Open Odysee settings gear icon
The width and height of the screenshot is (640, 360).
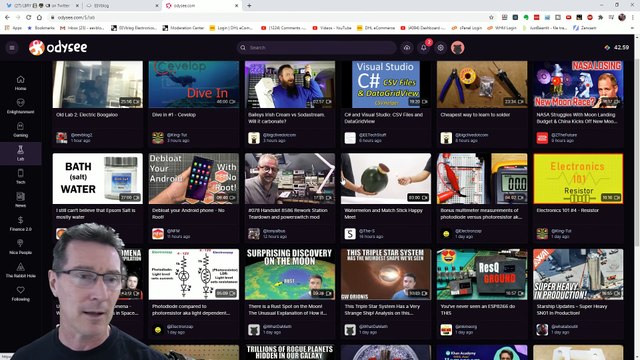click(x=440, y=48)
